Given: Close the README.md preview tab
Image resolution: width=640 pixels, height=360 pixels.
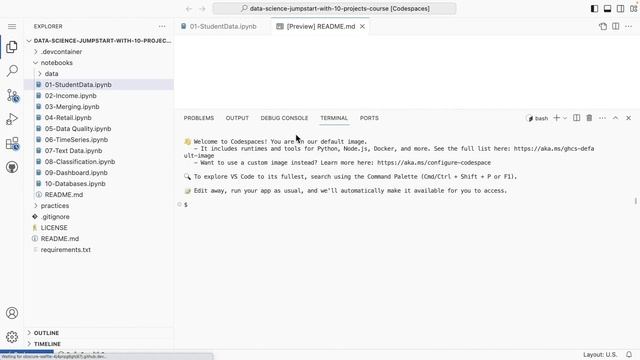Looking at the screenshot, I should coord(362,27).
